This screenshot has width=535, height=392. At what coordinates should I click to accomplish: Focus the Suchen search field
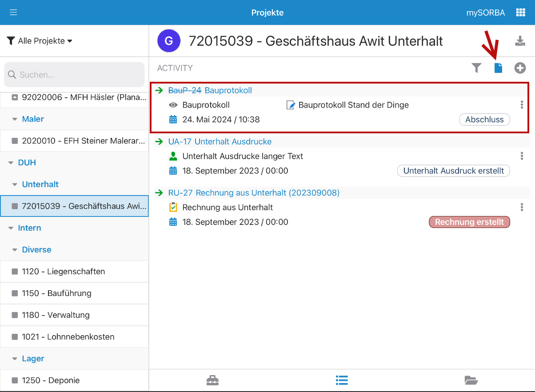[74, 75]
